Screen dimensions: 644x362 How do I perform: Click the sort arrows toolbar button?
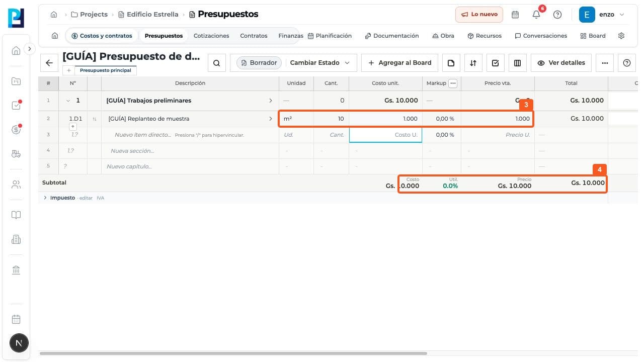[x=473, y=63]
